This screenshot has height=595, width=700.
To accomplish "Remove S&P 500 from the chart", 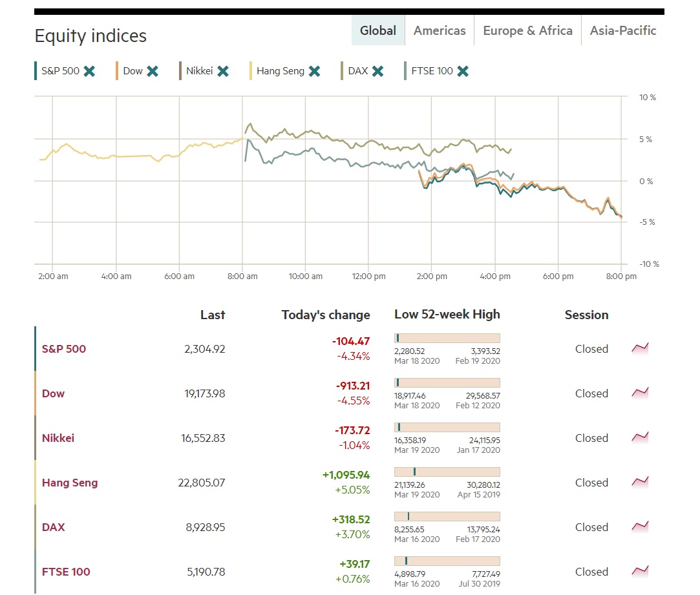I will 89,71.
